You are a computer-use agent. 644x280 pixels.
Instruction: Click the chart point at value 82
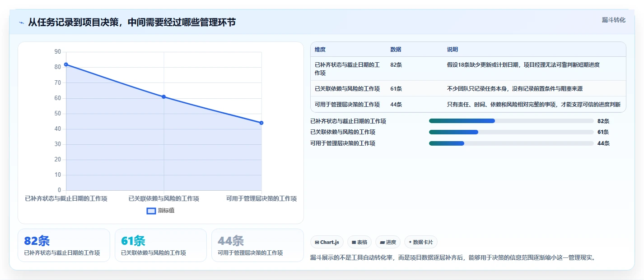tap(66, 64)
